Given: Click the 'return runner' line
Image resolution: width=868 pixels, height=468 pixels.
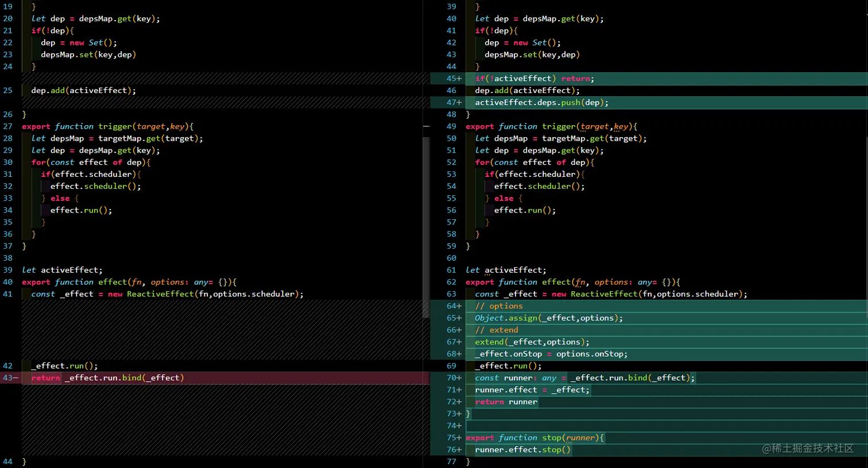Looking at the screenshot, I should click(506, 402).
